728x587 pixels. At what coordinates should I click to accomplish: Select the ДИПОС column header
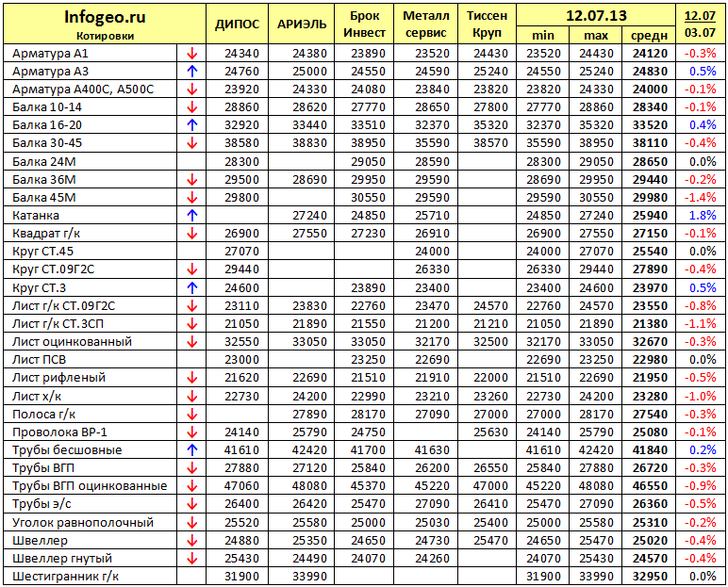pyautogui.click(x=237, y=24)
